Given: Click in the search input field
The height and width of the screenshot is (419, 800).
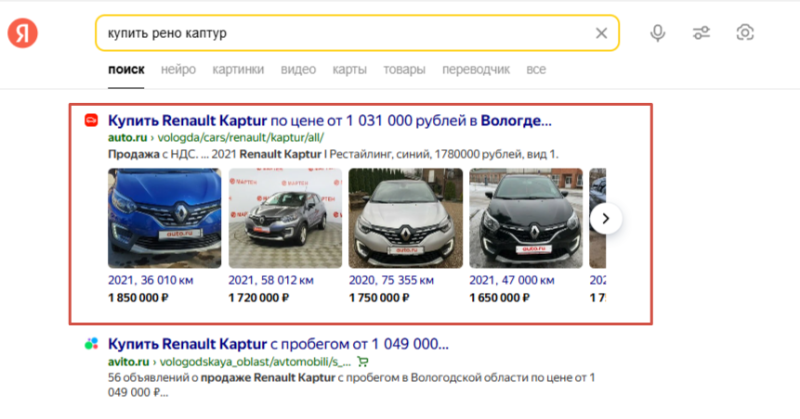Looking at the screenshot, I should (340, 33).
